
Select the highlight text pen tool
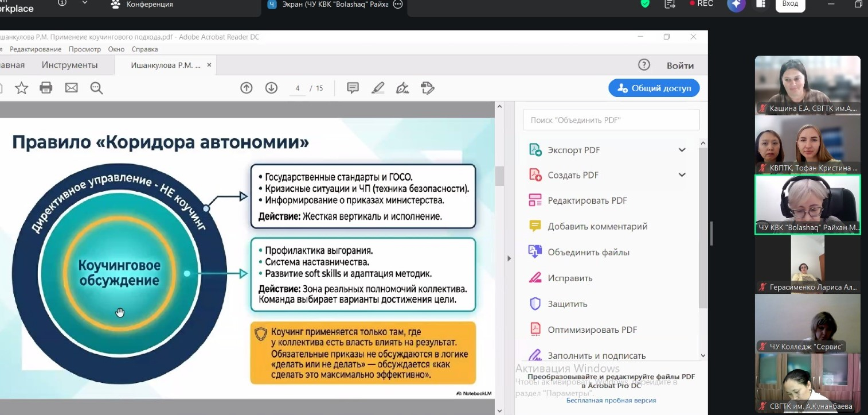[378, 88]
